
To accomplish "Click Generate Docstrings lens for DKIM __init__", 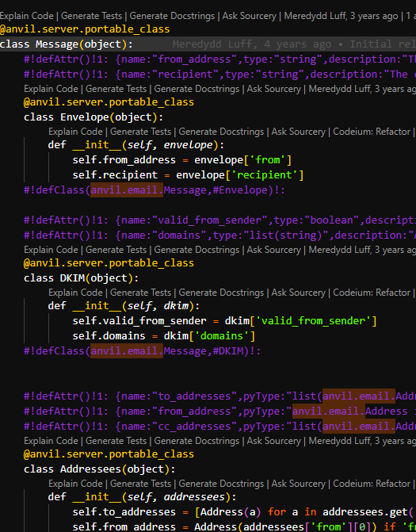I will coord(221,293).
